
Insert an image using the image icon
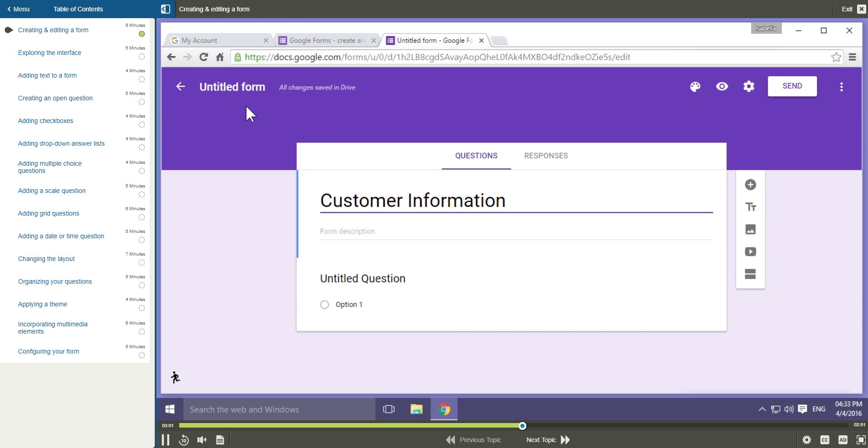click(750, 230)
